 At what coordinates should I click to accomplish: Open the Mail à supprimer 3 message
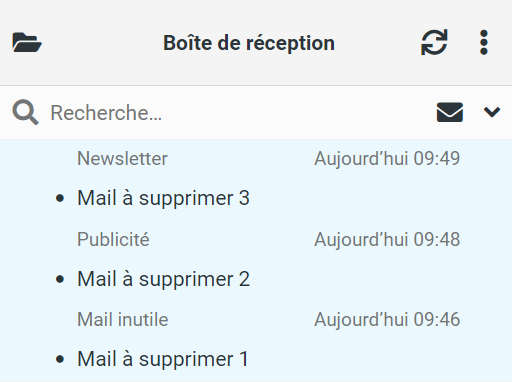coord(256,180)
